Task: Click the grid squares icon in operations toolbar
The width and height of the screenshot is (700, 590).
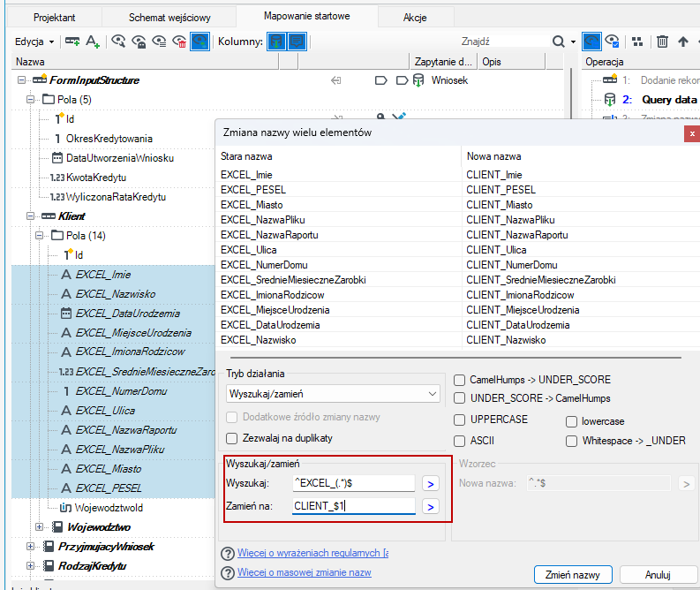Action: click(x=637, y=42)
